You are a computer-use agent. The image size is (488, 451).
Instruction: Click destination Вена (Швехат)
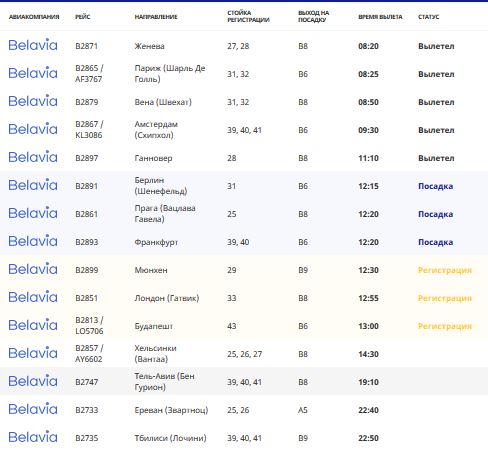(163, 102)
